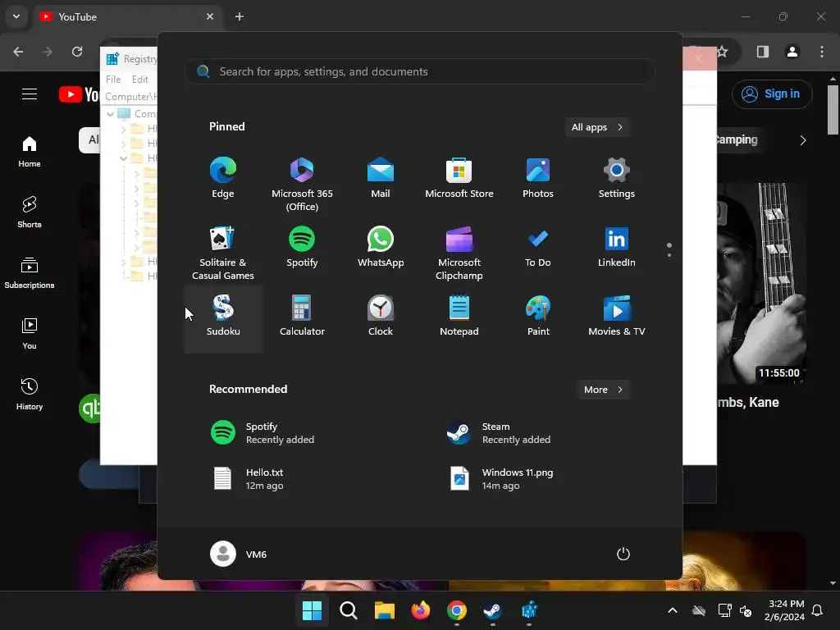Go to next pinned apps page dot

coord(669,255)
